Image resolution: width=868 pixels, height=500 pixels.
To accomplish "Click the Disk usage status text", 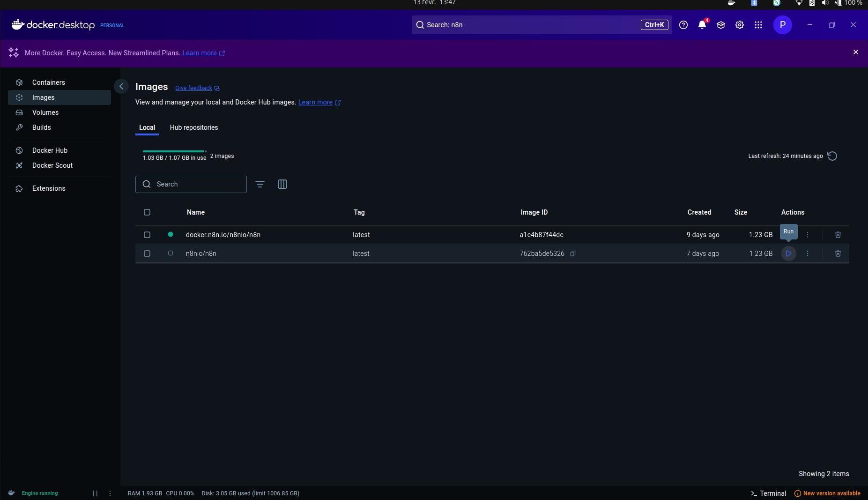I will click(250, 493).
